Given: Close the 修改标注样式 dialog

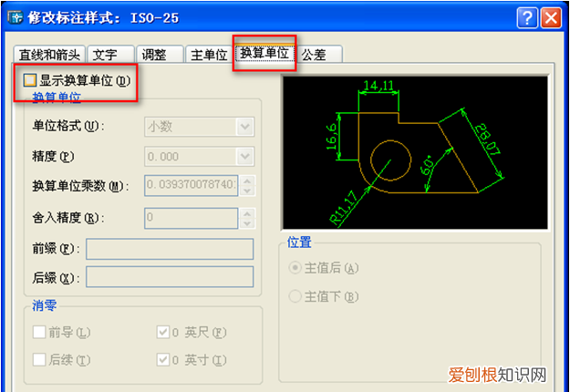Looking at the screenshot, I should point(551,18).
